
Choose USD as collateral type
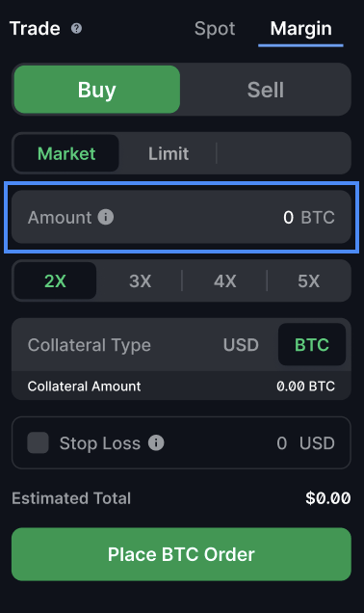(241, 345)
